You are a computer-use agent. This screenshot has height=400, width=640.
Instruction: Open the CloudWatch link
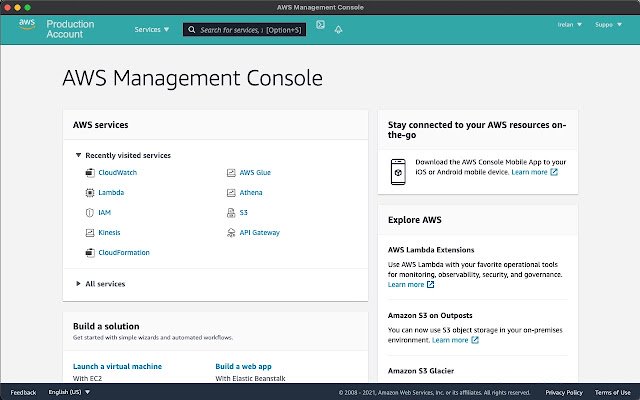click(x=118, y=173)
